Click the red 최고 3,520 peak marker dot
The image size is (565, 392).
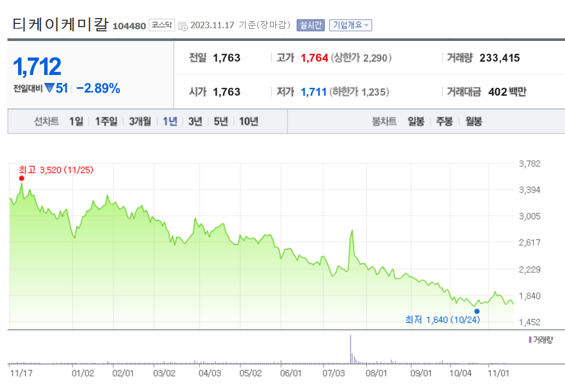coord(22,178)
